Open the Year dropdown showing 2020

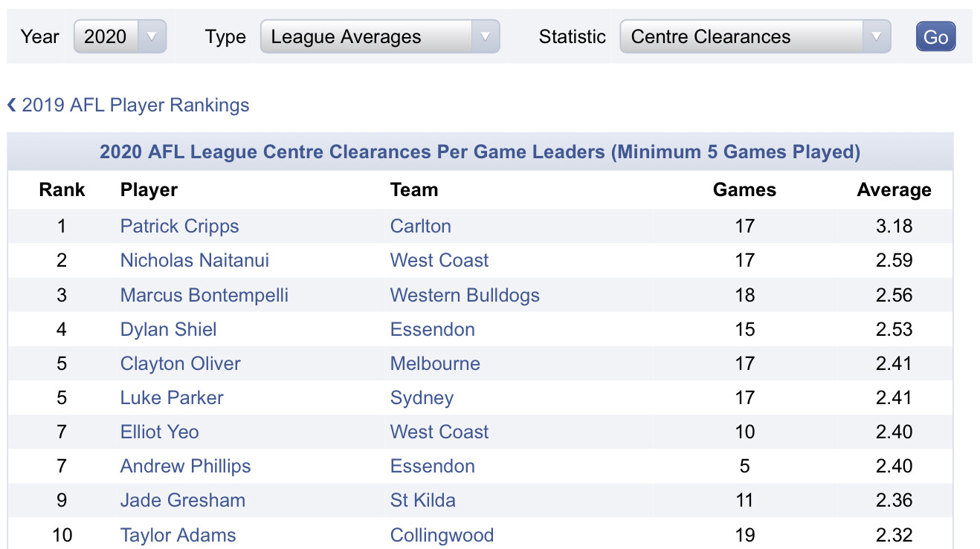click(120, 36)
